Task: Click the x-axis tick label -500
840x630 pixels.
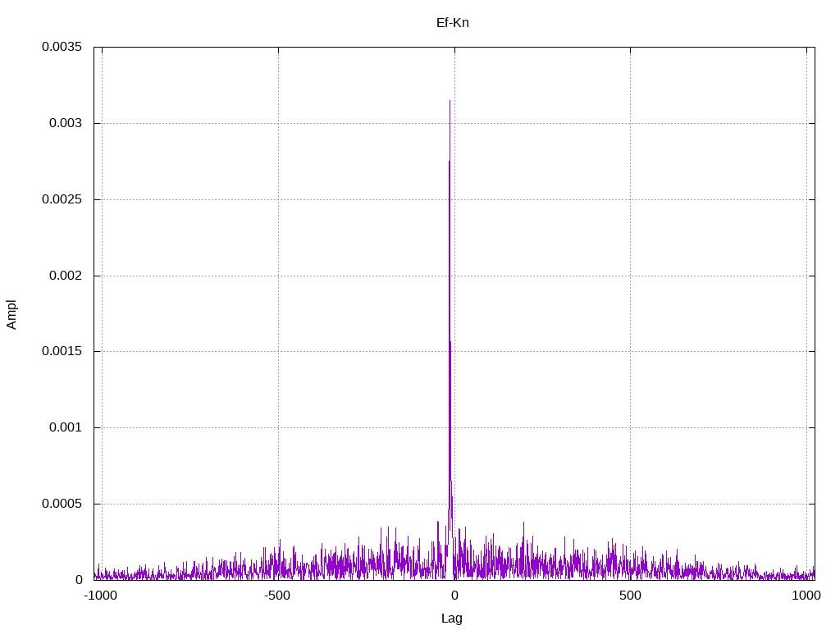Action: pos(277,596)
